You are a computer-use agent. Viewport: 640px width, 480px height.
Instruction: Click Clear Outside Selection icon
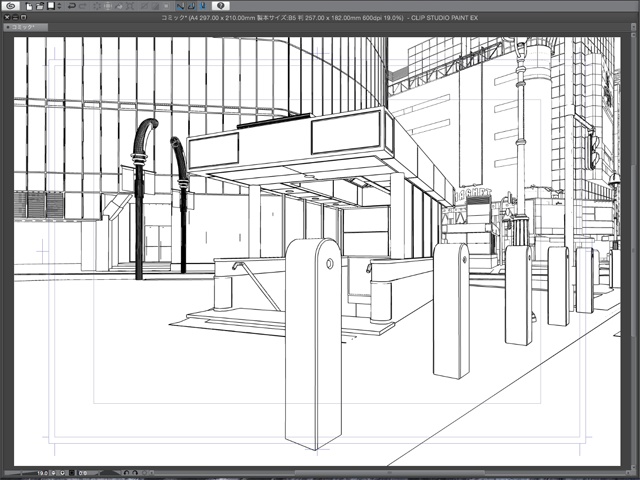pyautogui.click(x=108, y=6)
